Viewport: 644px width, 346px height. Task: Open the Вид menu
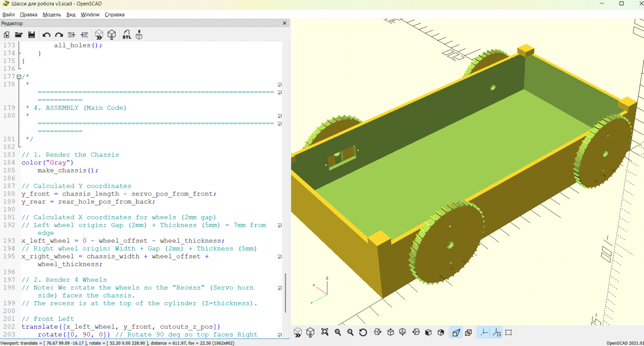pyautogui.click(x=71, y=14)
